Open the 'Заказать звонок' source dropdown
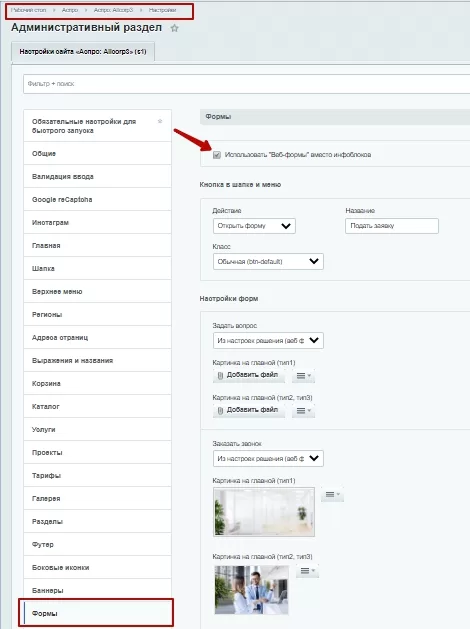Image resolution: width=470 pixels, height=629 pixels. tap(268, 459)
